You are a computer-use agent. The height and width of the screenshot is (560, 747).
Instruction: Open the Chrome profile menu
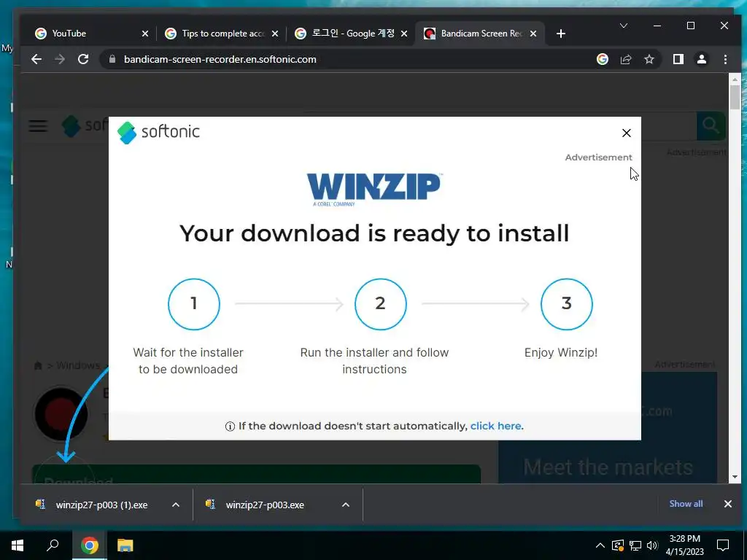pos(701,59)
